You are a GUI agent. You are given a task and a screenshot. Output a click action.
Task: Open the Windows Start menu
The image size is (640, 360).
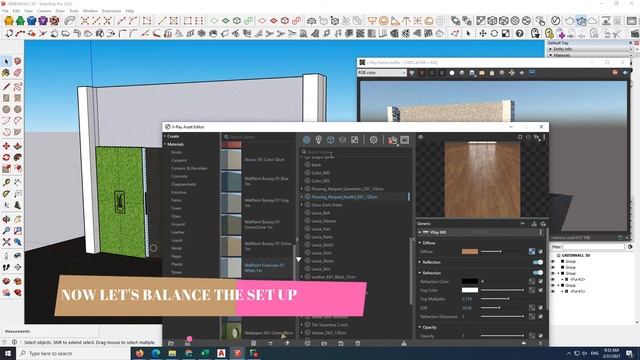[x=8, y=353]
